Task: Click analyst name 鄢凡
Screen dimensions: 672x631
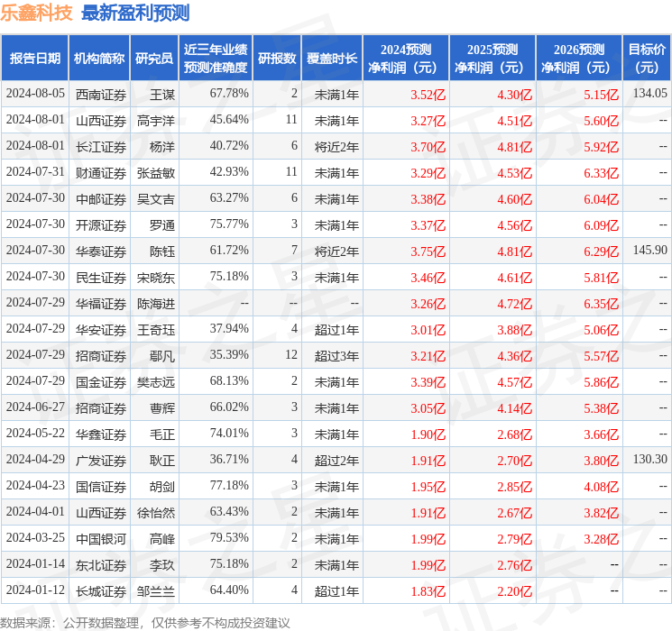Action: 162,356
